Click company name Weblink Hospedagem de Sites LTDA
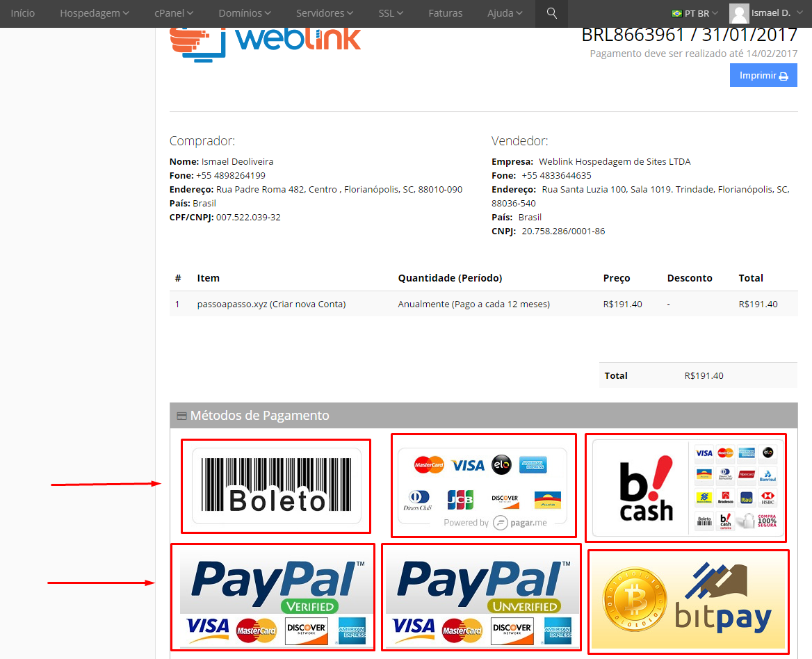Screen dimensions: 812x659 (x=615, y=161)
